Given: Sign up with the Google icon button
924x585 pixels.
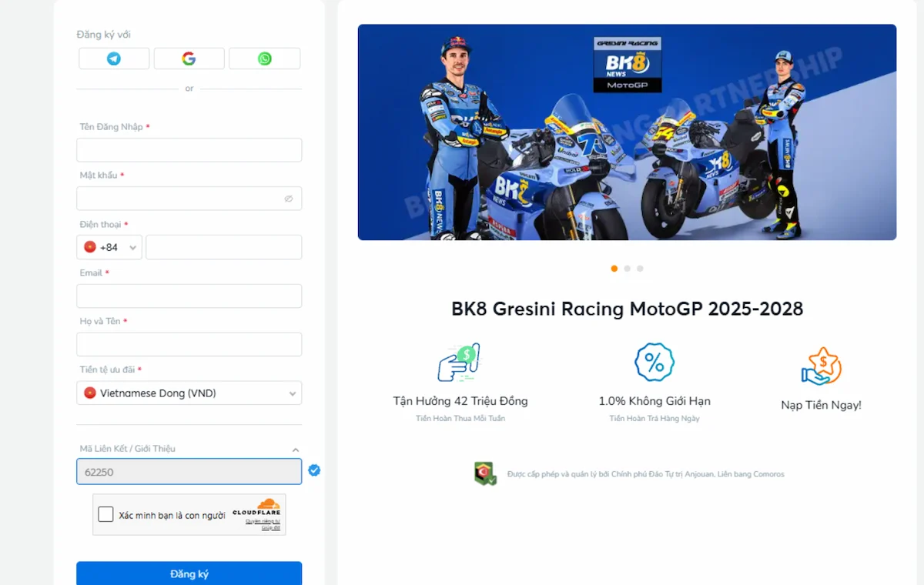Looking at the screenshot, I should (189, 58).
